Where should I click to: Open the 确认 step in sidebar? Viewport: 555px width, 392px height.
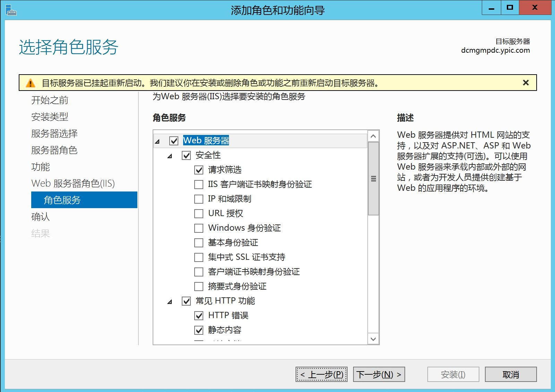pos(41,217)
